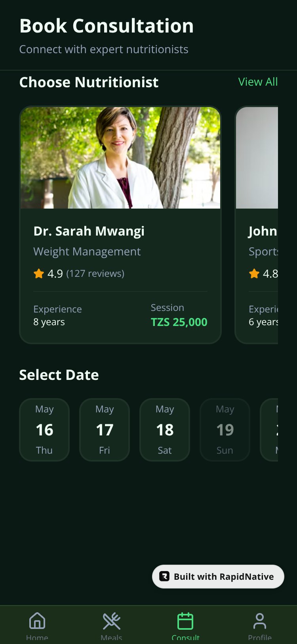This screenshot has width=297, height=644.
Task: Go to Meals via the crossed utensils icon
Action: pos(111,621)
